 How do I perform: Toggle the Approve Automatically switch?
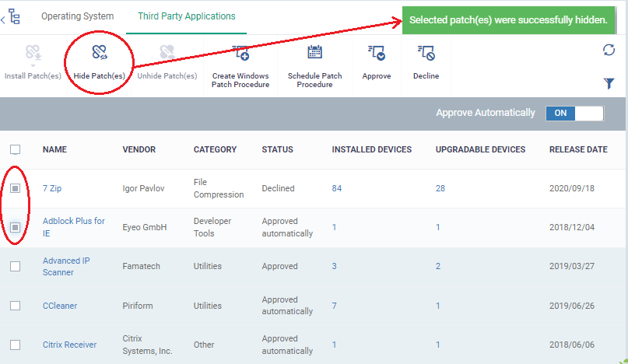pos(575,114)
